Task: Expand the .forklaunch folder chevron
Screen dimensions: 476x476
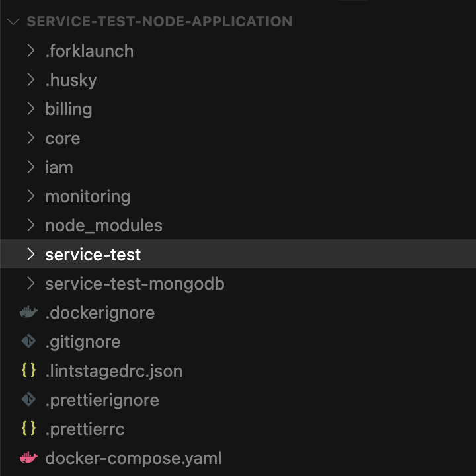Action: [30, 51]
